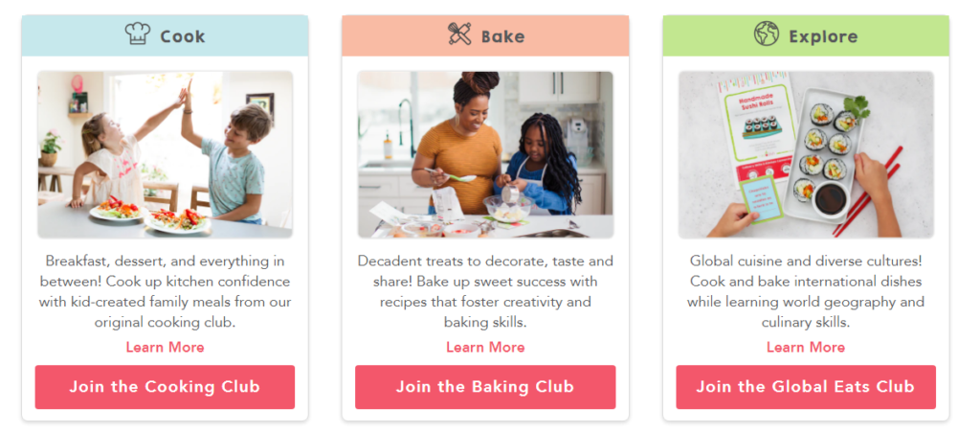Open the mother and daughter baking photo
This screenshot has height=432, width=980.
pos(485,154)
